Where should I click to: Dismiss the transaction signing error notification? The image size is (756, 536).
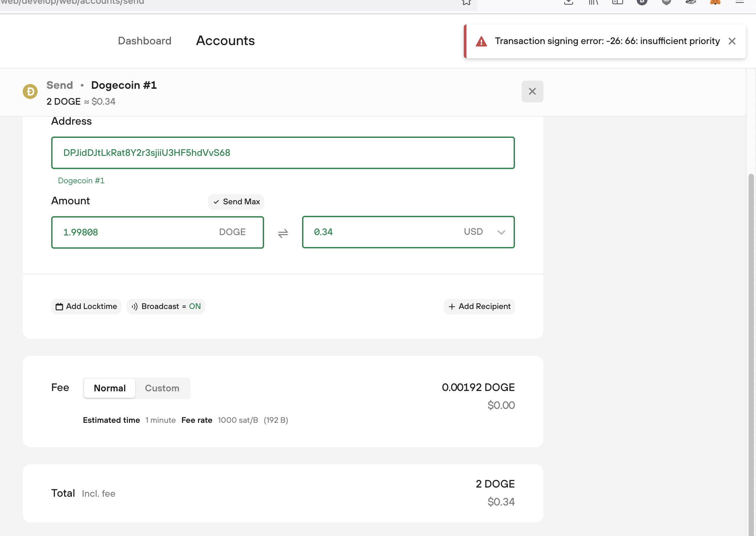(732, 41)
